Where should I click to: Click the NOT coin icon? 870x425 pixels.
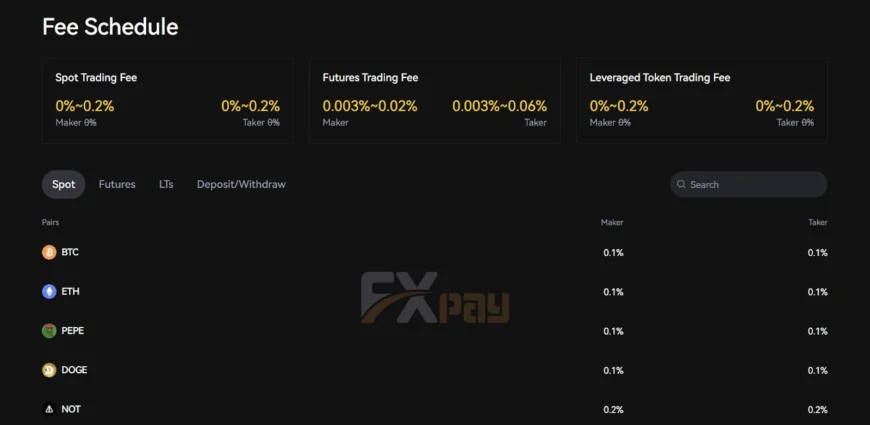[x=49, y=409]
